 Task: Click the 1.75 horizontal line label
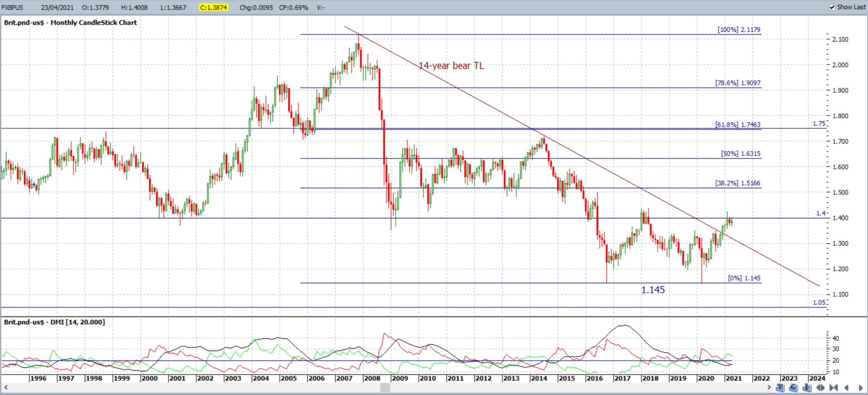pyautogui.click(x=819, y=124)
